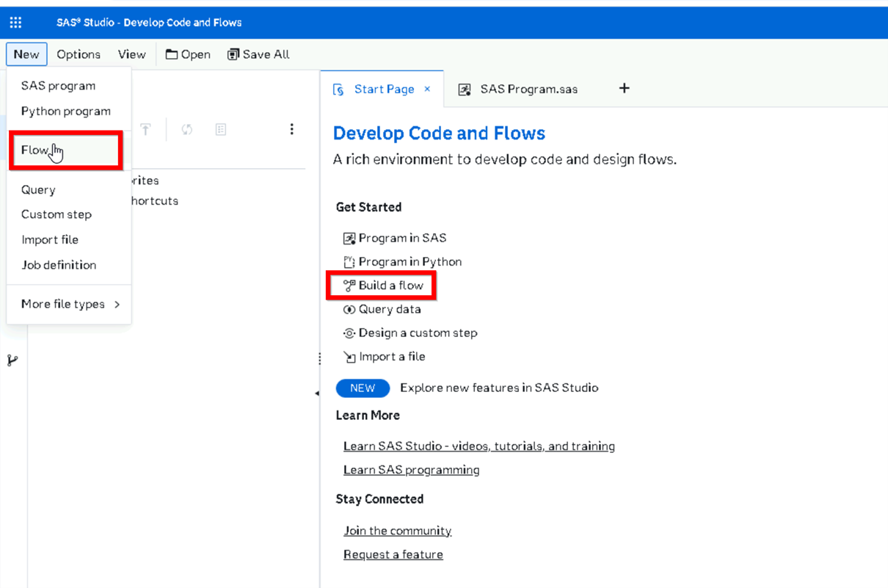Open Join the community link
Viewport: 888px width, 588px height.
point(398,531)
